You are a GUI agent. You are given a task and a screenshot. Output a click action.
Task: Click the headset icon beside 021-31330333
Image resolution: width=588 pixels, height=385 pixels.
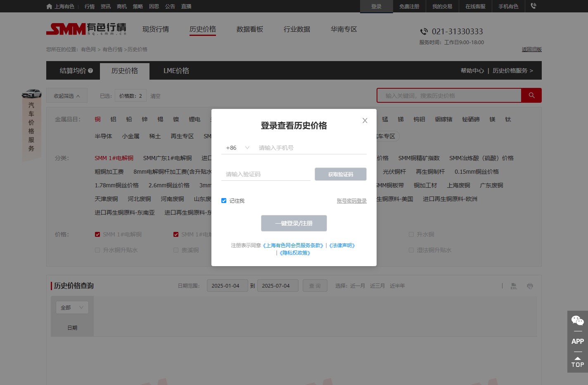424,31
